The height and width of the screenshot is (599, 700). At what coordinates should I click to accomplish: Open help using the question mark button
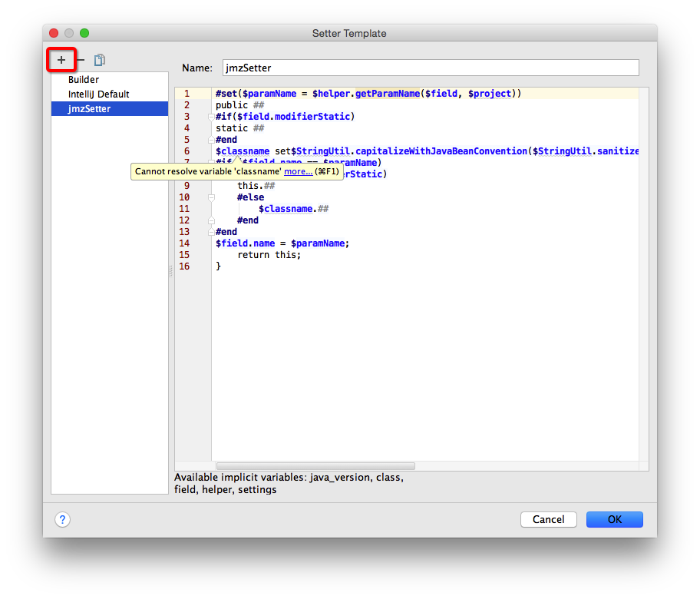coord(62,519)
